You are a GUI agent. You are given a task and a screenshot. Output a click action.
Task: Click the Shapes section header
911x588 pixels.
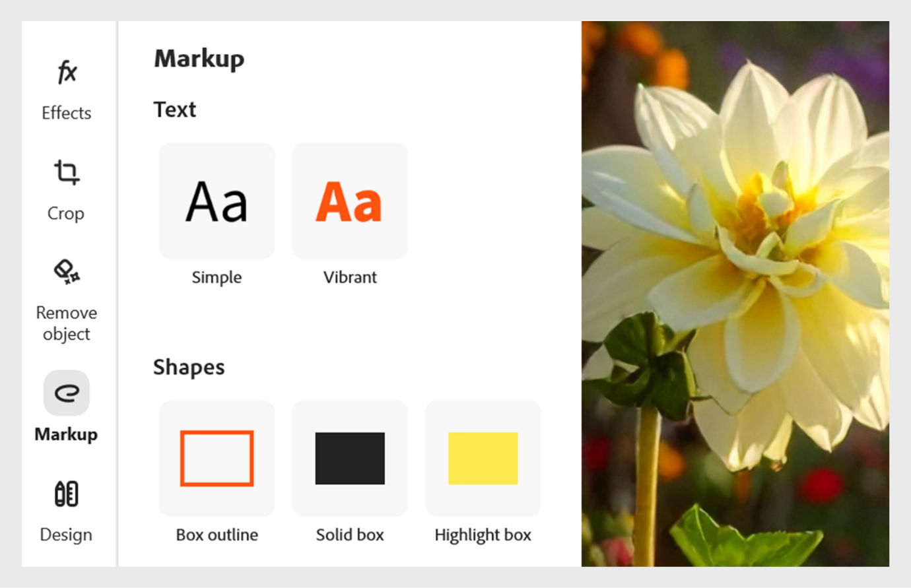(189, 367)
